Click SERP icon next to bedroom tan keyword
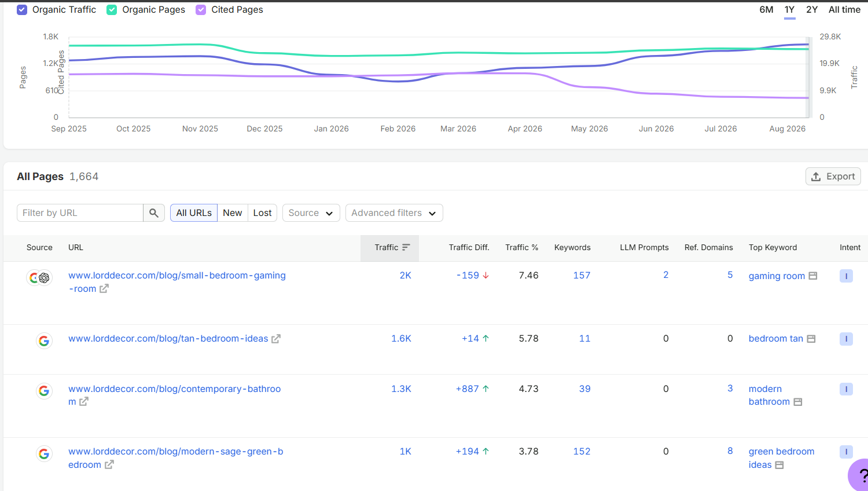The height and width of the screenshot is (491, 868). tap(811, 339)
